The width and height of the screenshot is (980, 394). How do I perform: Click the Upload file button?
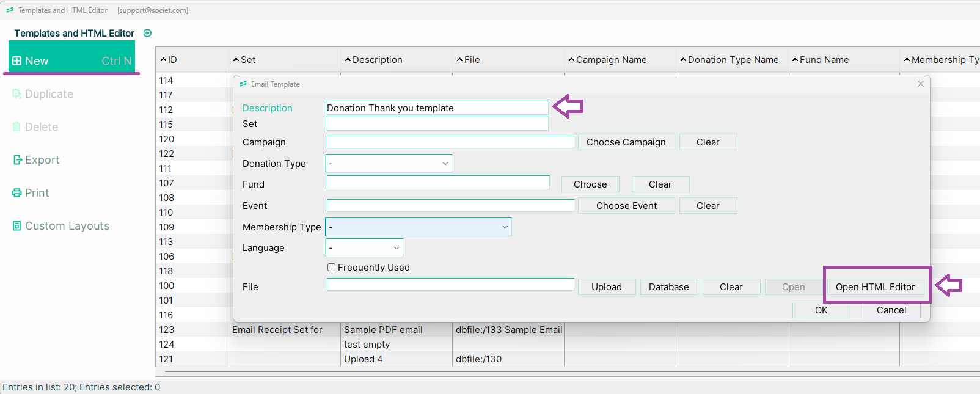607,287
